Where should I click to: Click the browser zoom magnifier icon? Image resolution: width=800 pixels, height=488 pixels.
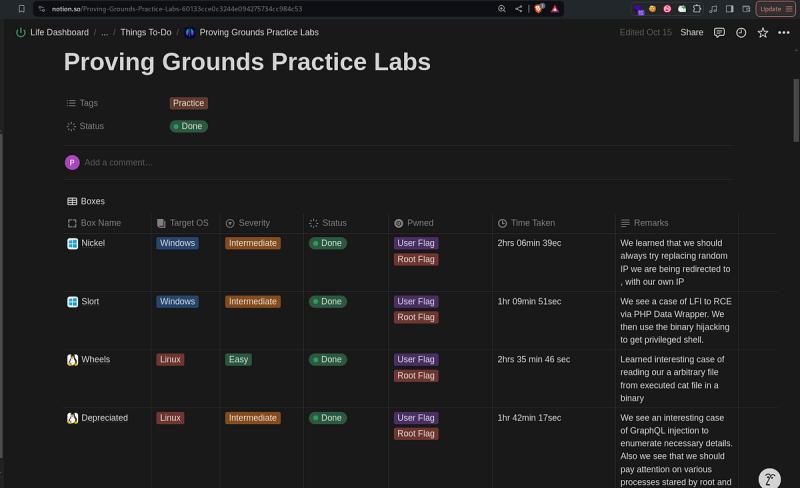(502, 9)
